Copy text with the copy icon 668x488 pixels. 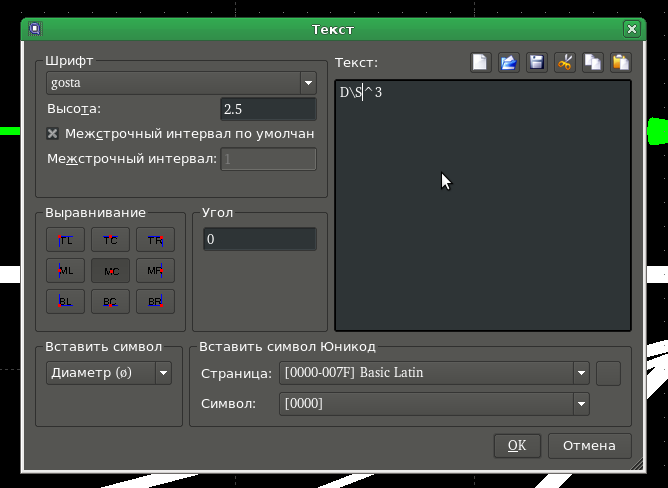click(x=593, y=63)
